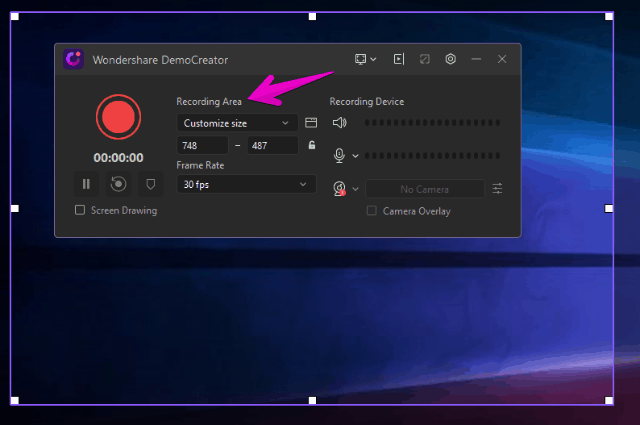Click the bottom-right corner area handle
The height and width of the screenshot is (425, 640).
coord(609,401)
